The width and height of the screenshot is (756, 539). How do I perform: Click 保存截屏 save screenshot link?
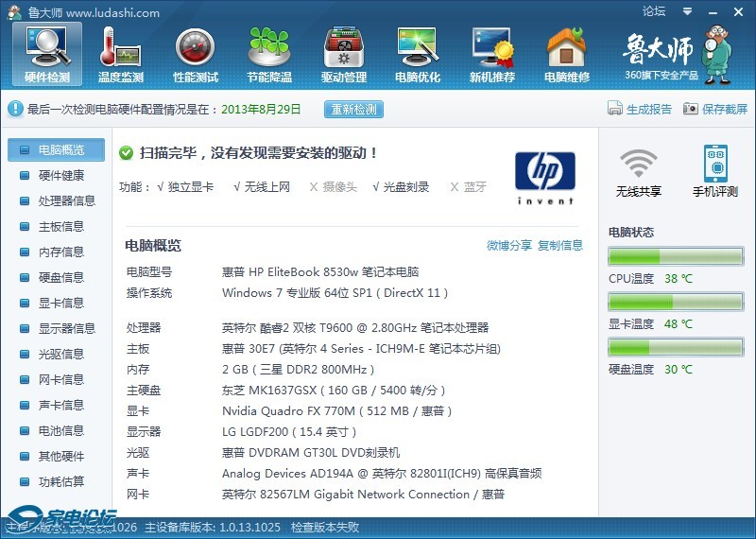pyautogui.click(x=715, y=109)
